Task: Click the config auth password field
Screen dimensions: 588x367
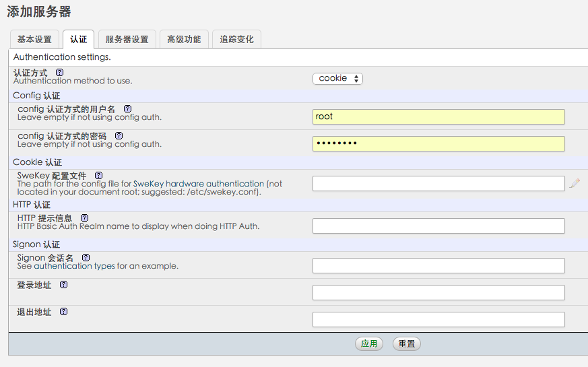Action: pos(438,143)
